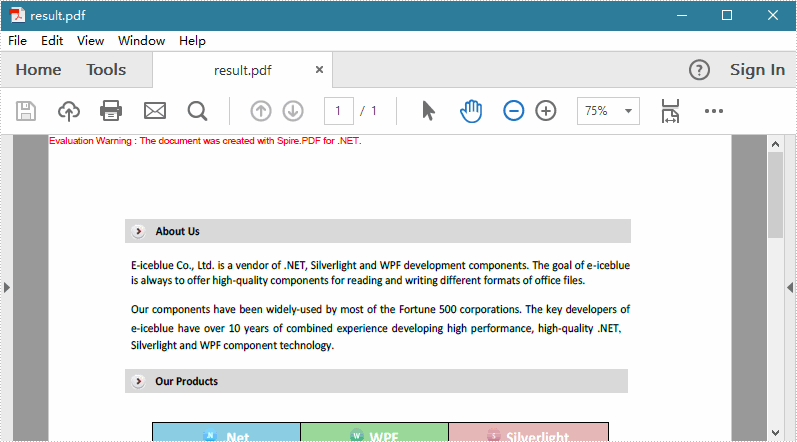This screenshot has height=442, width=797.
Task: Click About Us bullet arrow icon
Action: (x=138, y=232)
